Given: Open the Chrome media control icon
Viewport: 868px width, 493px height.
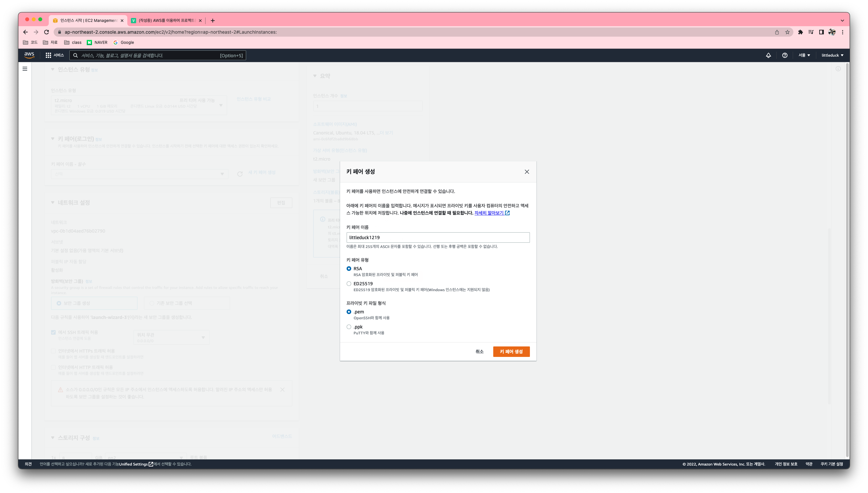Looking at the screenshot, I should point(811,32).
